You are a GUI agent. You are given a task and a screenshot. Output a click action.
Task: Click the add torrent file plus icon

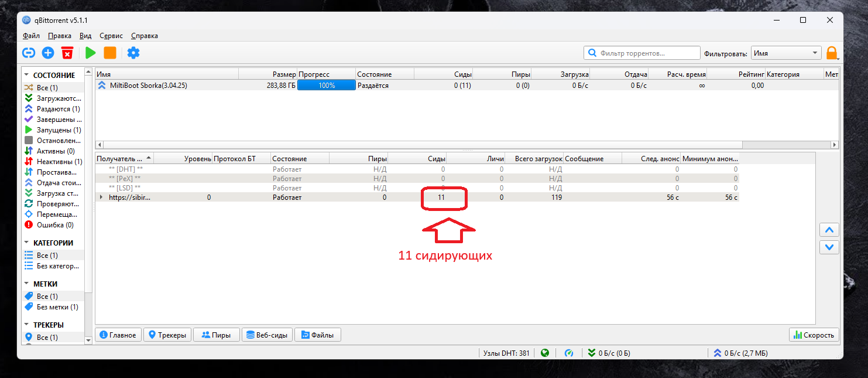(x=48, y=53)
